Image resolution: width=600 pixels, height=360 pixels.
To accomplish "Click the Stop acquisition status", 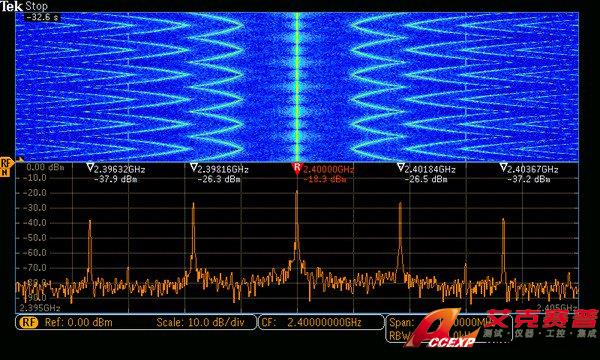I will 37,6.
